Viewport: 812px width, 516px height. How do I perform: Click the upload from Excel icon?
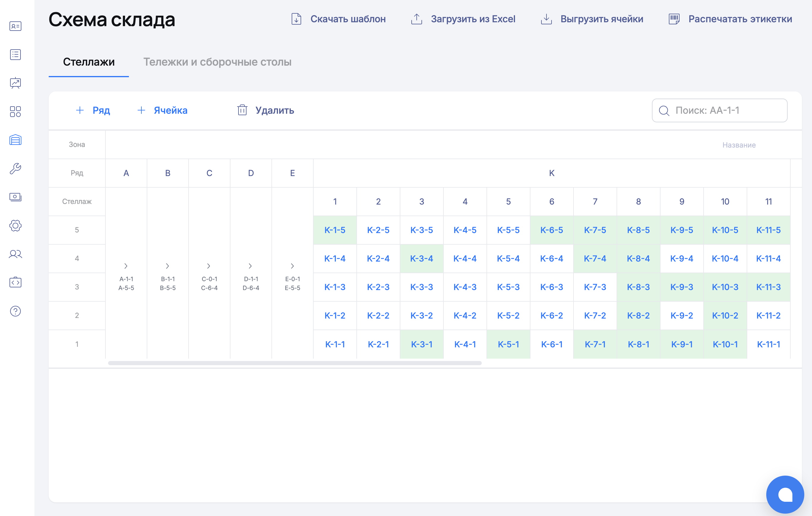(417, 19)
